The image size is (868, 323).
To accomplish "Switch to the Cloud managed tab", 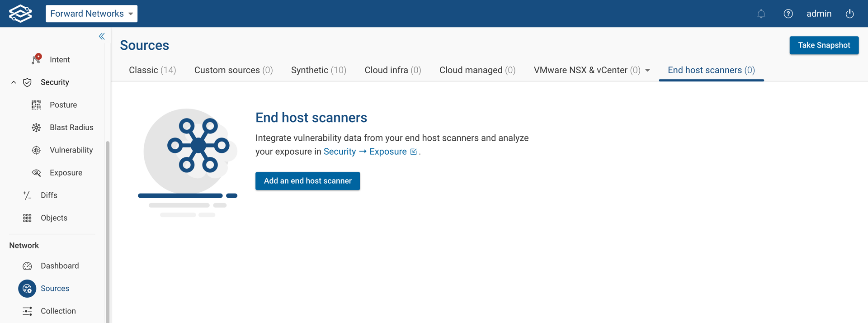I will coord(477,70).
